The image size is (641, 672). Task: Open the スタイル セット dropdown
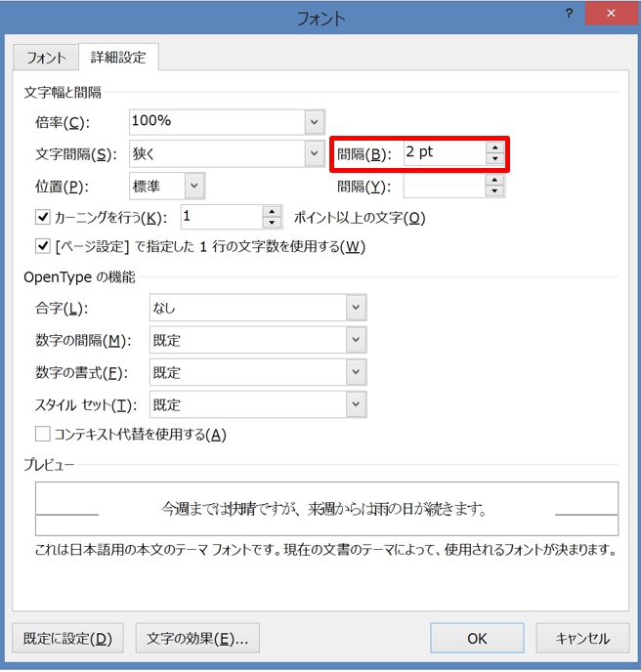356,404
